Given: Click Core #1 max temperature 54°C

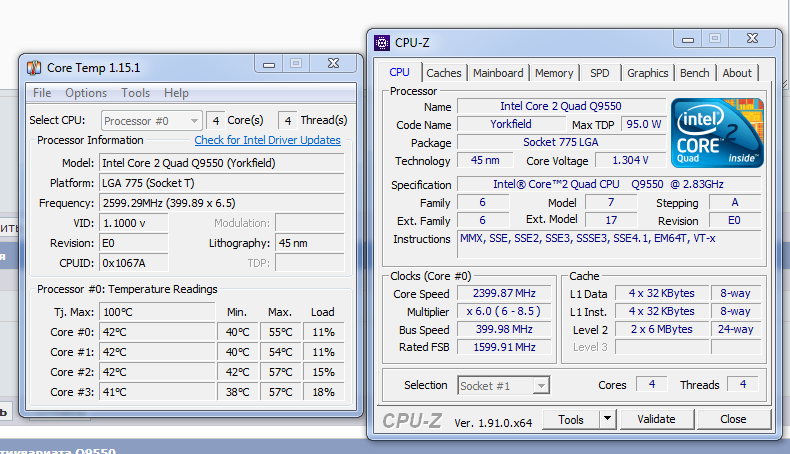Looking at the screenshot, I should [x=281, y=352].
